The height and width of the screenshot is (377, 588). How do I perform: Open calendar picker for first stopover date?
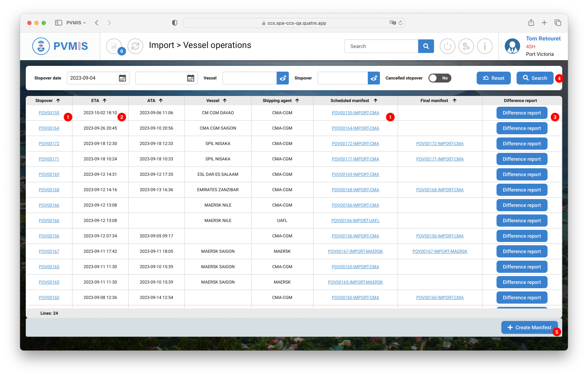click(x=122, y=78)
